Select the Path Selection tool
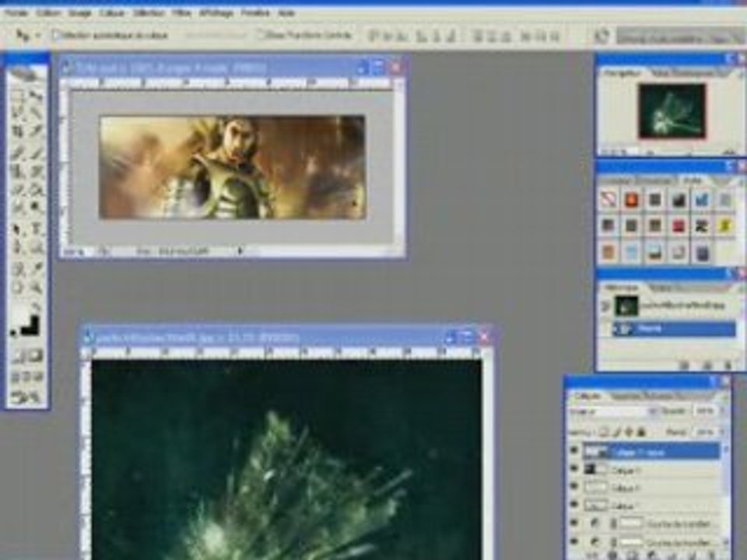 coord(17,229)
